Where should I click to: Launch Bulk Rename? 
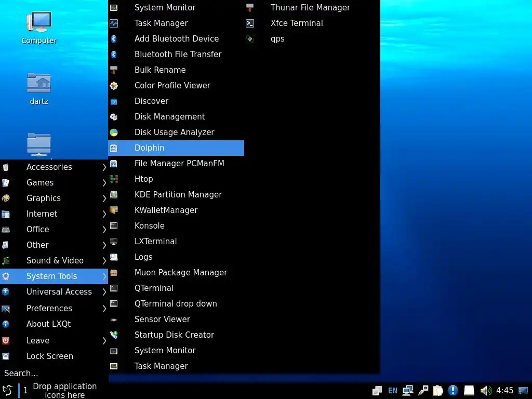tap(176, 70)
